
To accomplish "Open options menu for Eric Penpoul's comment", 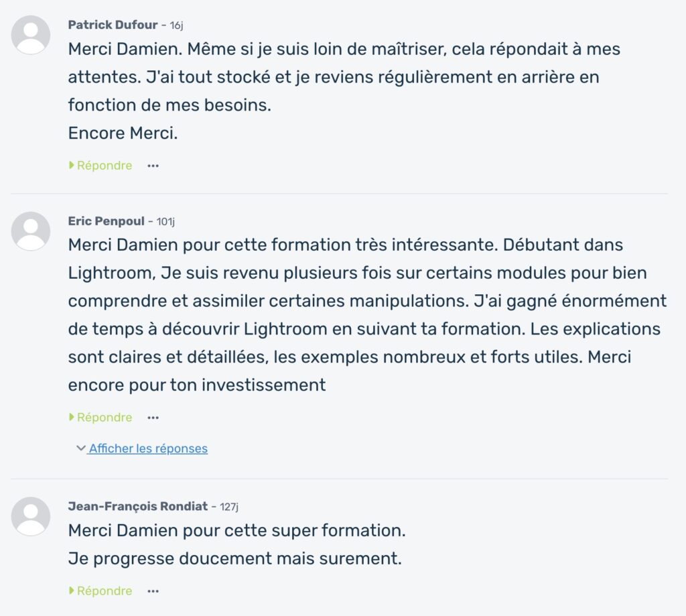I will coord(153,417).
